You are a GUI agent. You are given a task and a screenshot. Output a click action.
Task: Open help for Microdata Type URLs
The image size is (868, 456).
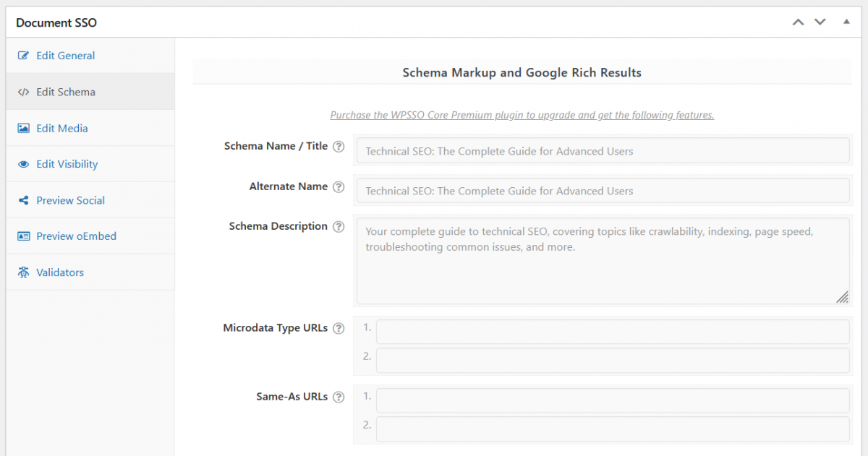(339, 328)
